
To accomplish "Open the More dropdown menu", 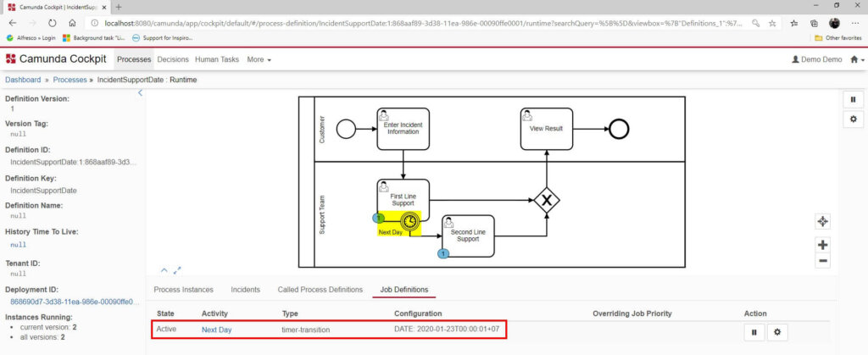I will coord(259,59).
